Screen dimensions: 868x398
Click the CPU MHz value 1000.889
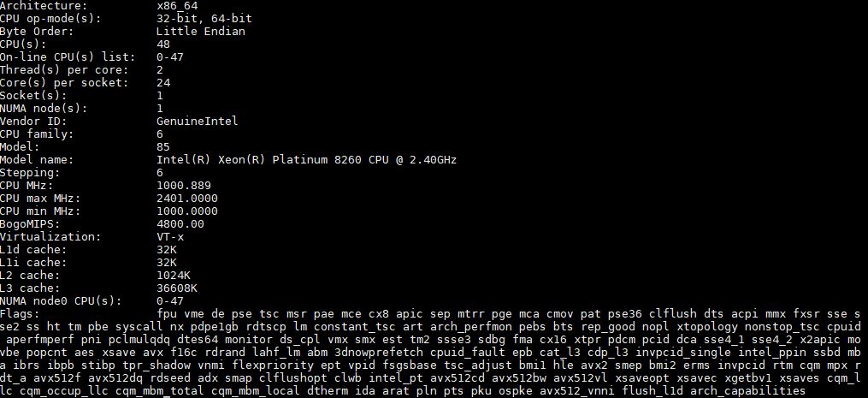pos(184,185)
